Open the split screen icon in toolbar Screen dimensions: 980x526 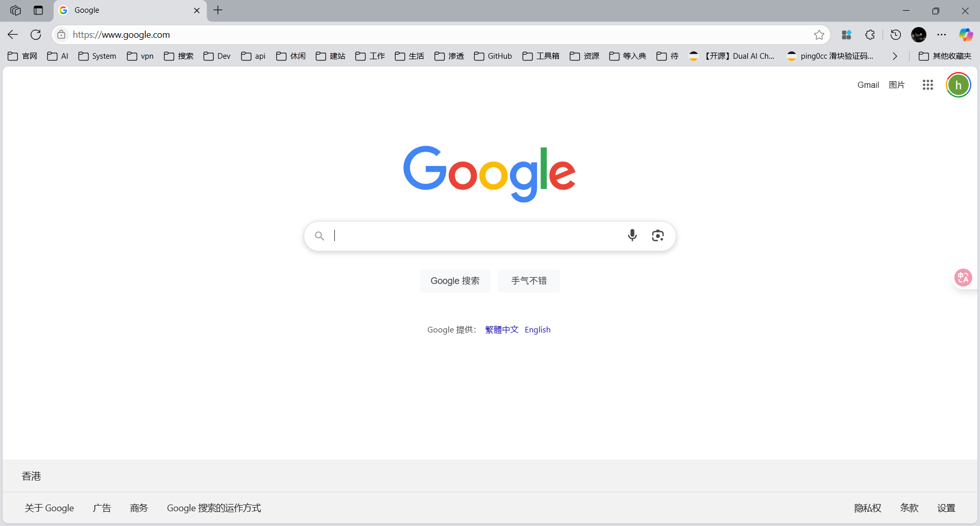pyautogui.click(x=847, y=35)
